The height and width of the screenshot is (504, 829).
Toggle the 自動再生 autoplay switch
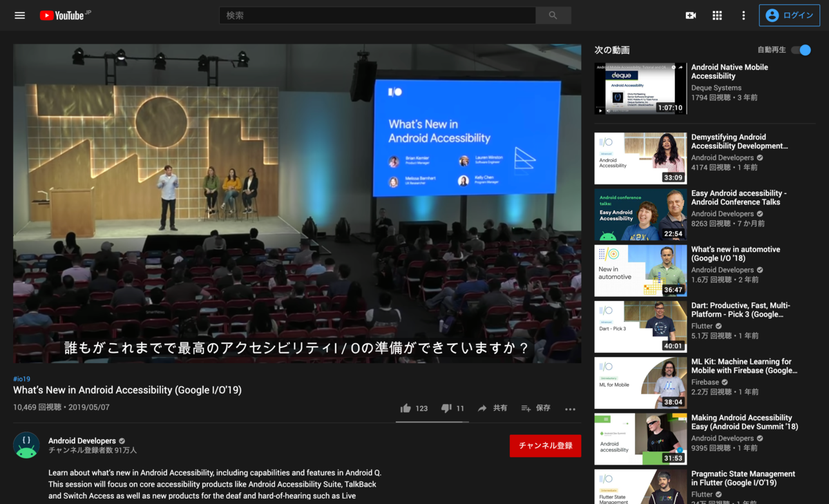click(x=801, y=50)
